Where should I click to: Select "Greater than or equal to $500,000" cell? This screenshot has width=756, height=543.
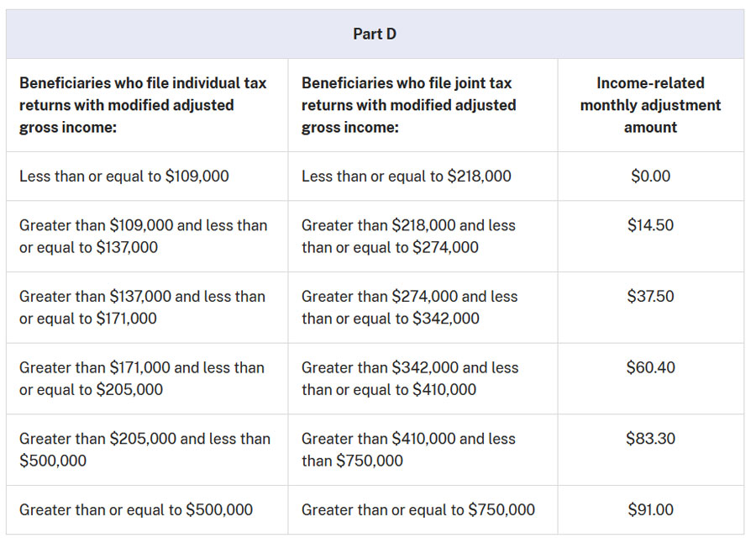(136, 509)
